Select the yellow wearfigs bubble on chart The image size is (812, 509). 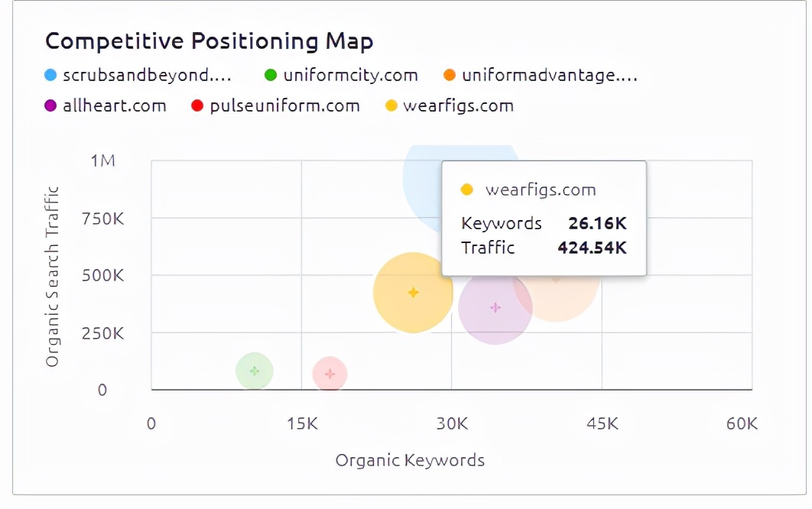(x=413, y=293)
